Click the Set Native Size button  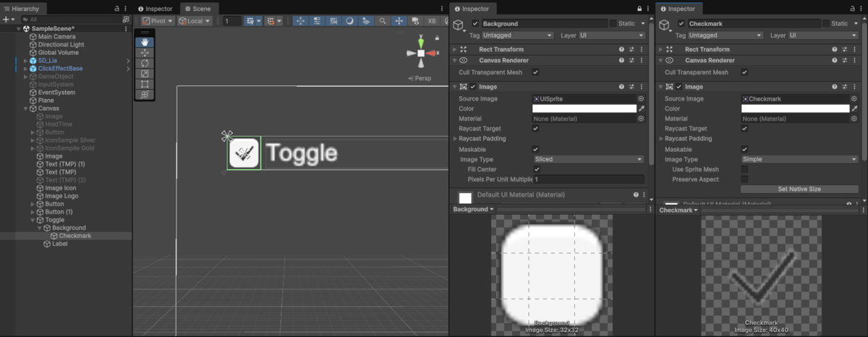(x=799, y=189)
